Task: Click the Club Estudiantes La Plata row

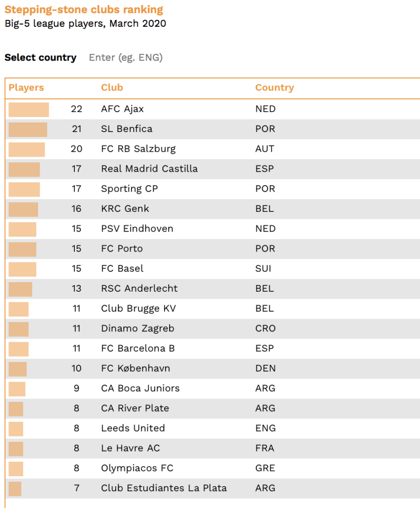Action: pyautogui.click(x=213, y=489)
